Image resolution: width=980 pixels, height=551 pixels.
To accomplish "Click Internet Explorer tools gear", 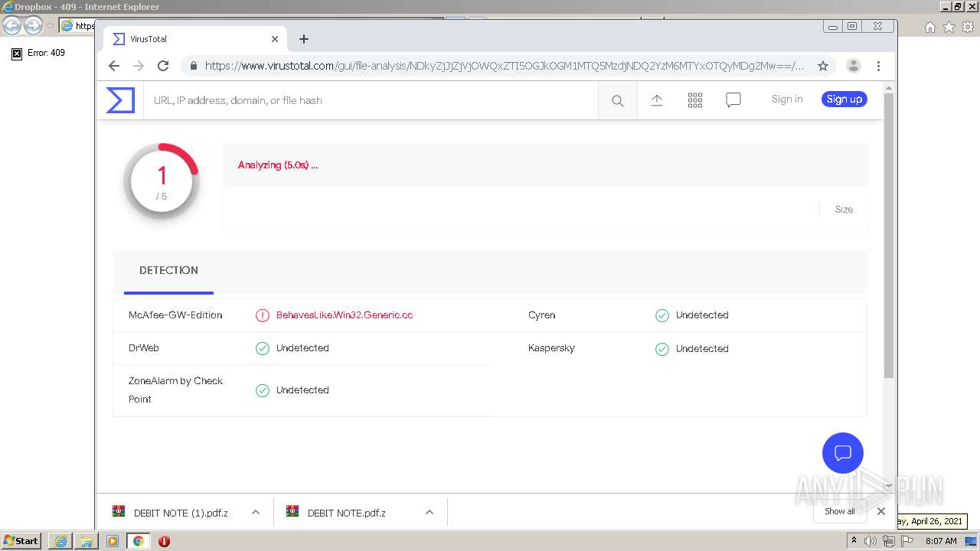I will 968,27.
